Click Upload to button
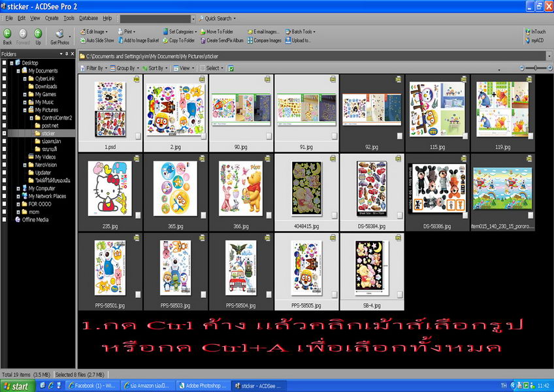The height and width of the screenshot is (392, 554). coord(298,41)
